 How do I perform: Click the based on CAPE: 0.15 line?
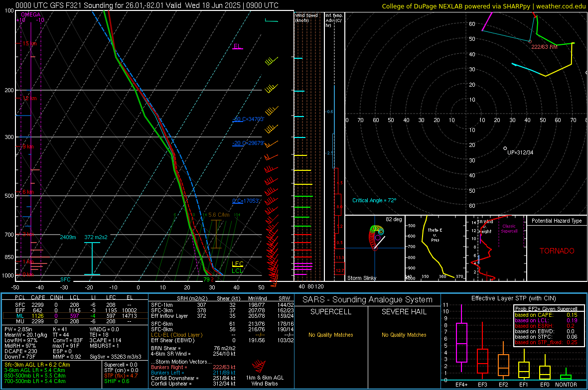546,315
